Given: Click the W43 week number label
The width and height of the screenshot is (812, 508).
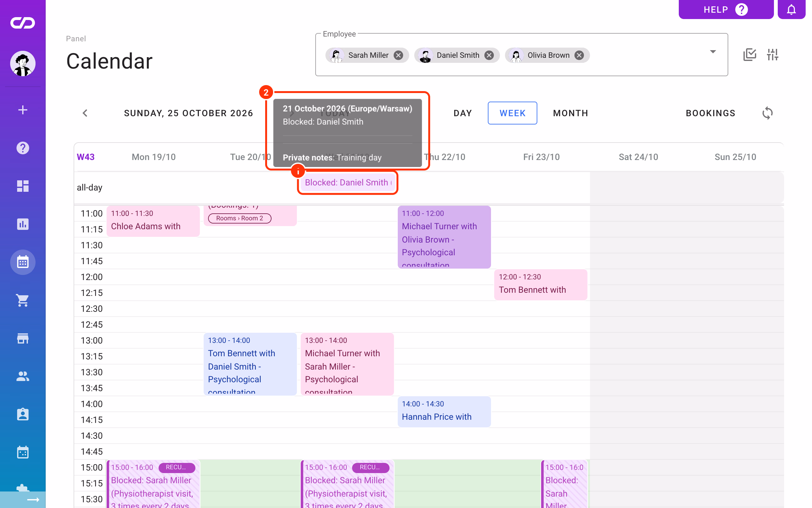Looking at the screenshot, I should (86, 157).
